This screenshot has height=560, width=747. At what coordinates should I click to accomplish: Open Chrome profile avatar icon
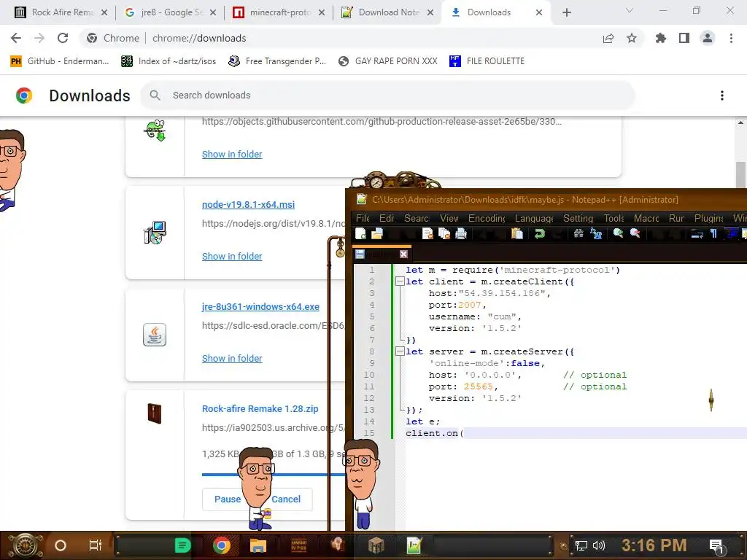[708, 38]
